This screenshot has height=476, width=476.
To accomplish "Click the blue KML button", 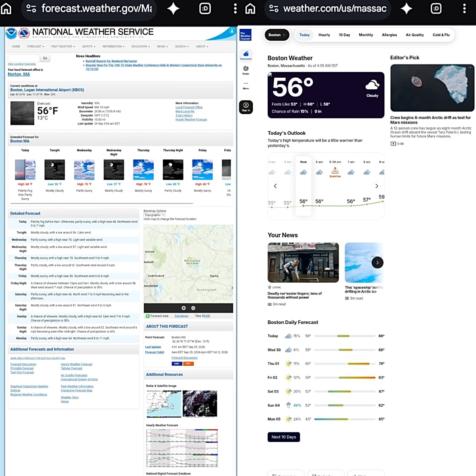I will tap(177, 364).
